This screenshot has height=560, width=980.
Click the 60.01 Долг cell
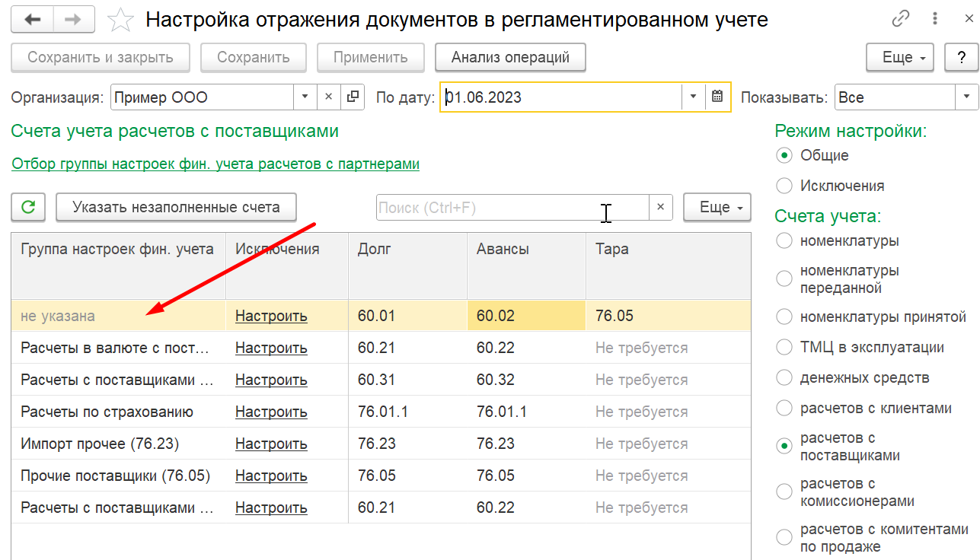click(408, 316)
